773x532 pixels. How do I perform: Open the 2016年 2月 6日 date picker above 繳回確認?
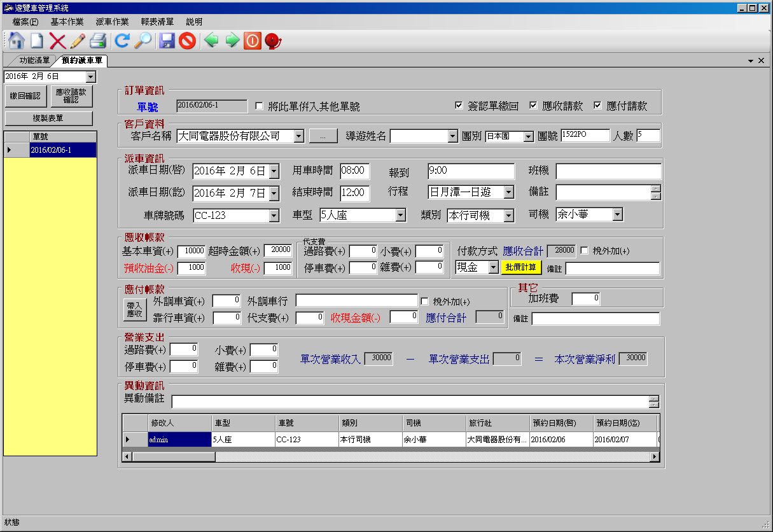coord(90,77)
